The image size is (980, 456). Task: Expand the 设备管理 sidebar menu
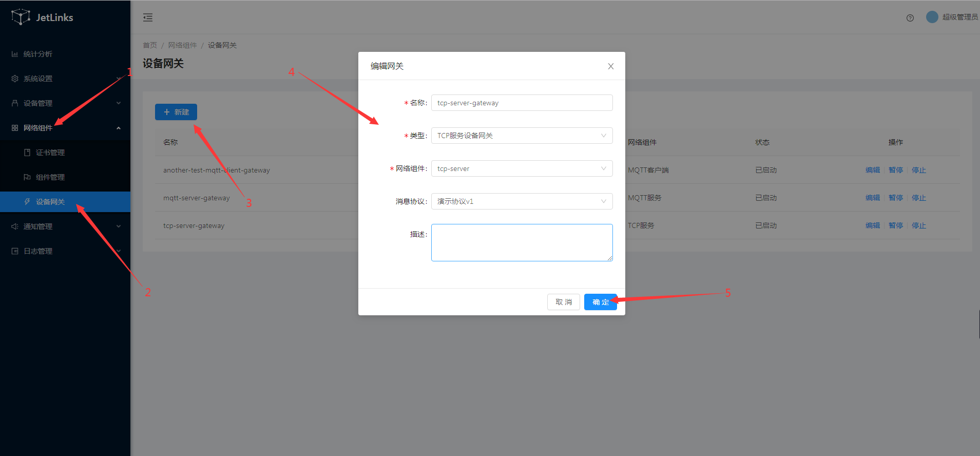click(x=38, y=103)
